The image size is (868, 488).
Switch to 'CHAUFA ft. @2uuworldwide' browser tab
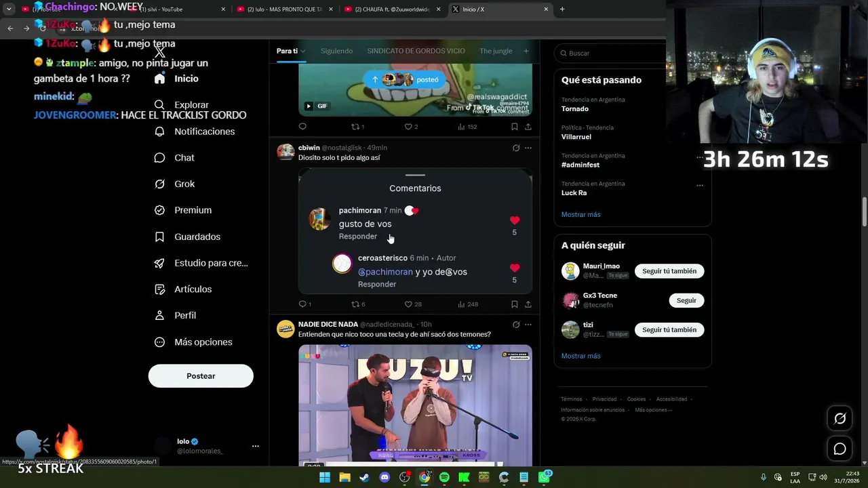click(x=393, y=9)
